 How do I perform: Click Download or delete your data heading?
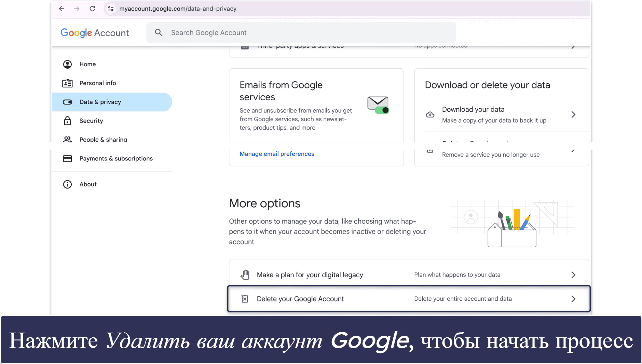point(488,85)
